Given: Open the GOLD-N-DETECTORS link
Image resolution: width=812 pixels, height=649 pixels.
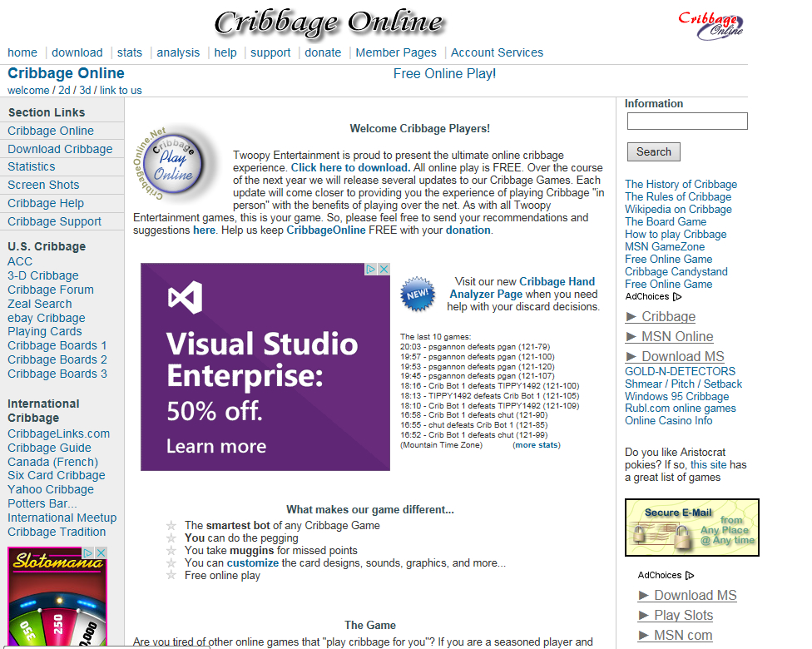Looking at the screenshot, I should [680, 371].
